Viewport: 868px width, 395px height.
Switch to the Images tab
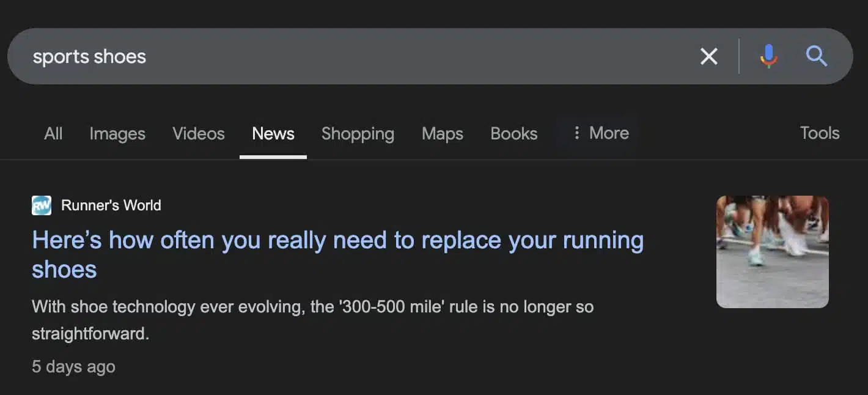[x=117, y=134]
